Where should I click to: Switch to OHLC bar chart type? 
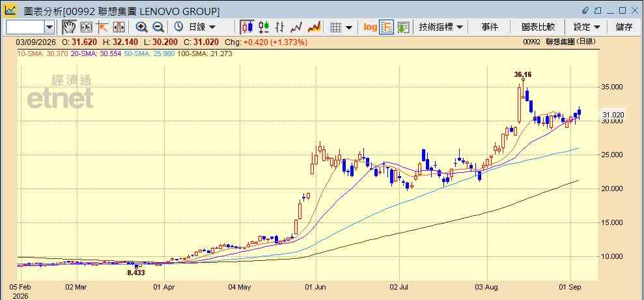coord(280,27)
